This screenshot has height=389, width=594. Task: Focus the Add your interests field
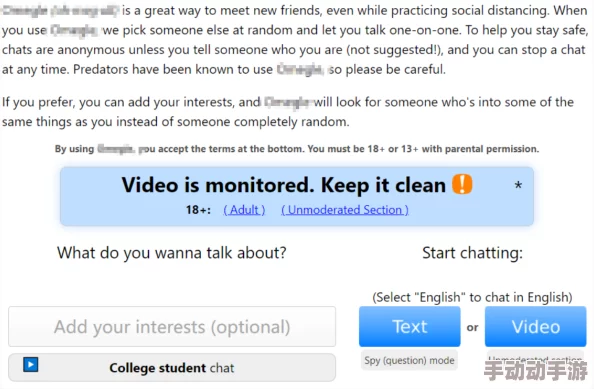(172, 327)
